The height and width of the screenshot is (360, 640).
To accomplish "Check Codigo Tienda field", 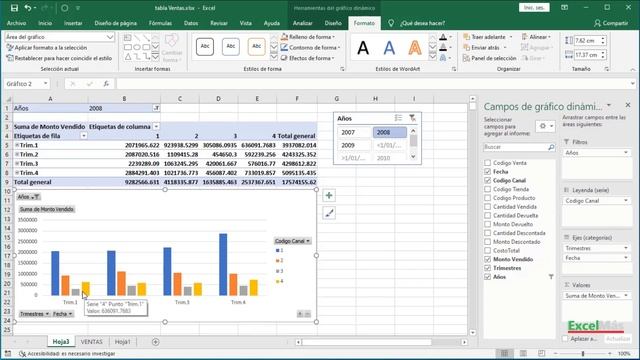I will 487,189.
